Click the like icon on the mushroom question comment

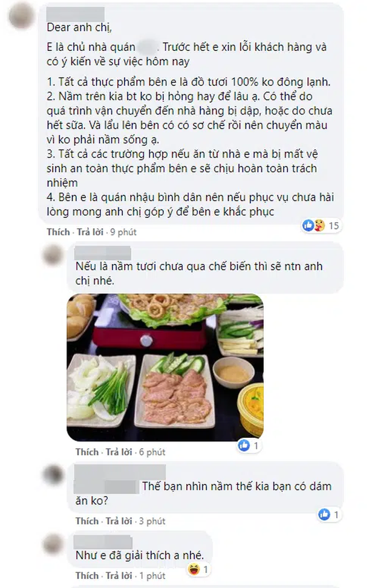tap(324, 515)
